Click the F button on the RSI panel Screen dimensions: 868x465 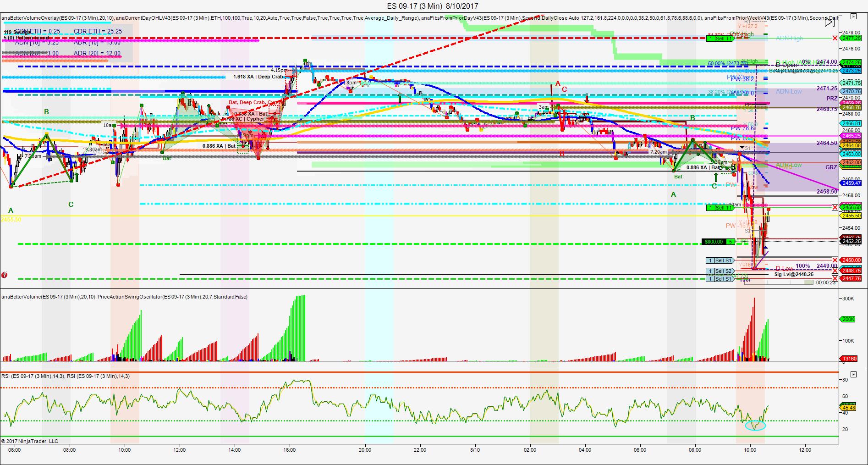click(853, 375)
